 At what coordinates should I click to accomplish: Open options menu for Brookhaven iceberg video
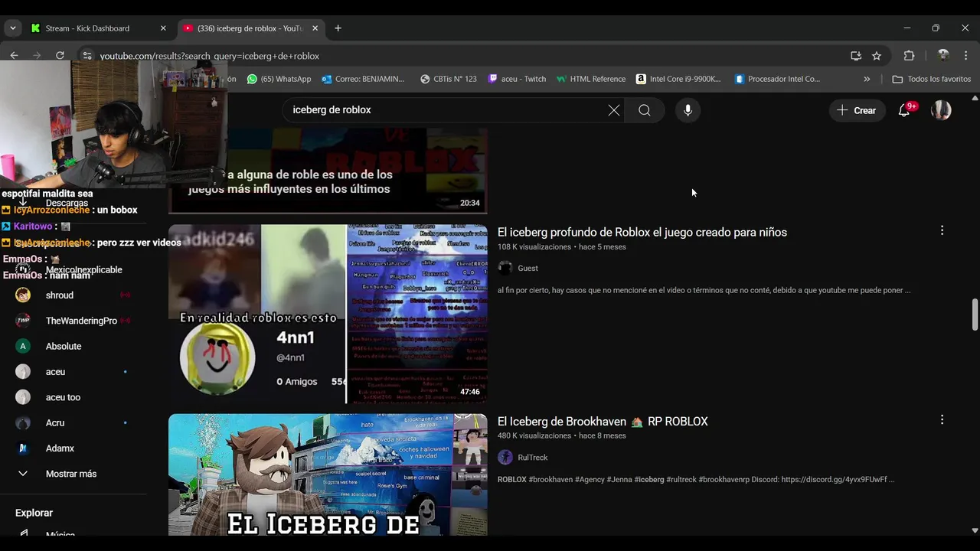click(942, 419)
